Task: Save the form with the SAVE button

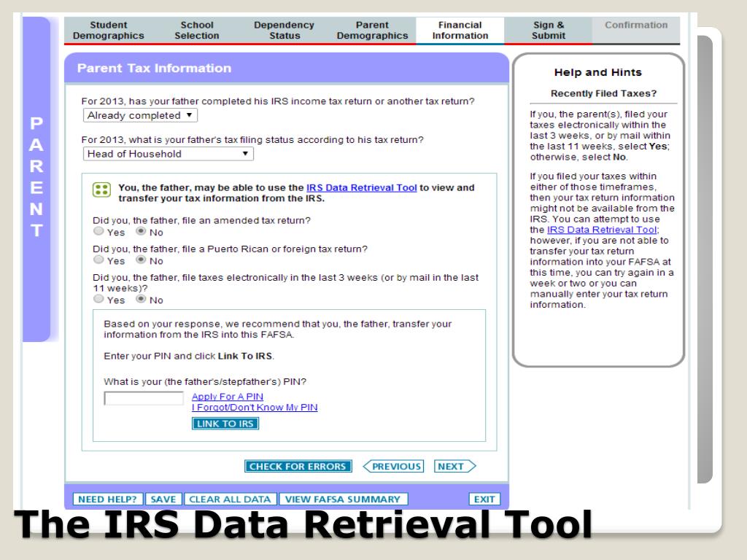Action: 163,499
